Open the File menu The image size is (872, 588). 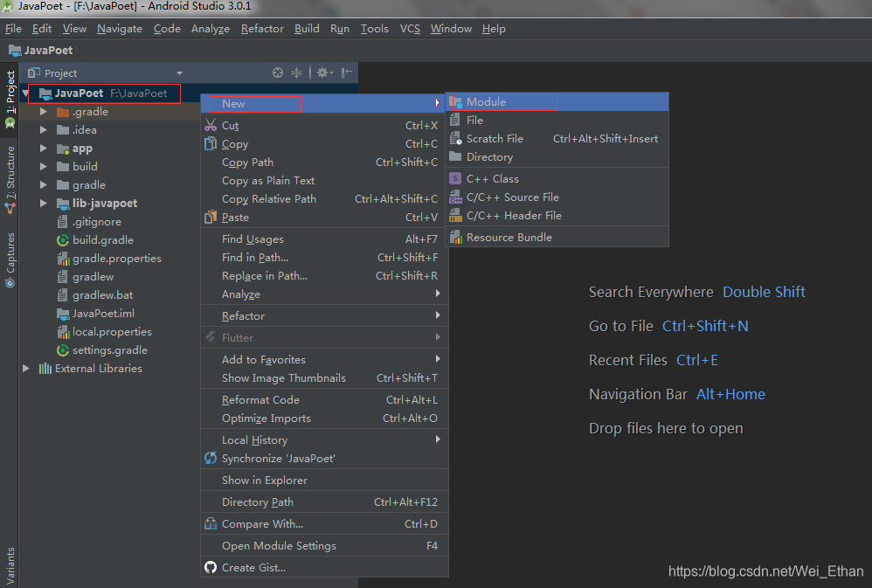(x=13, y=28)
